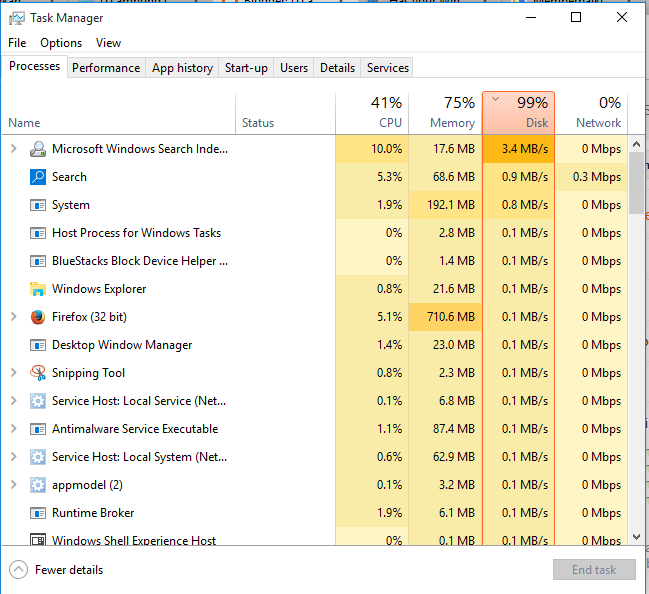Minimize the Task Manager window

click(531, 18)
